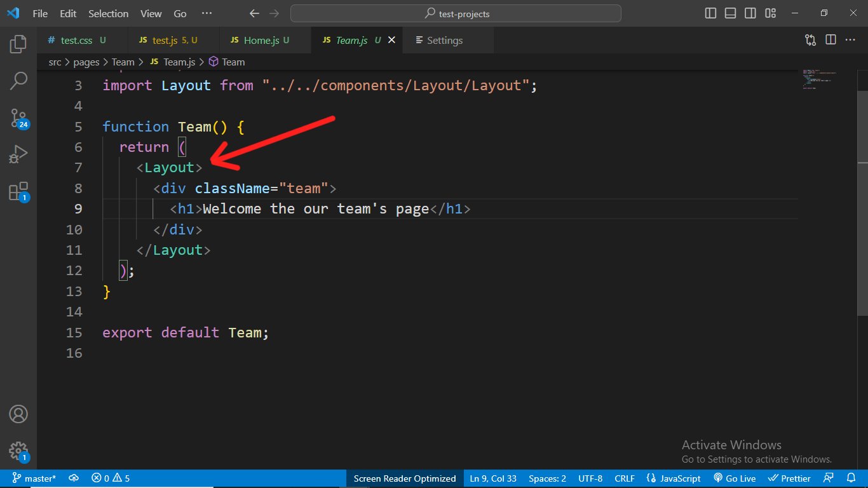Split the editor to the right
This screenshot has width=868, height=488.
click(831, 40)
